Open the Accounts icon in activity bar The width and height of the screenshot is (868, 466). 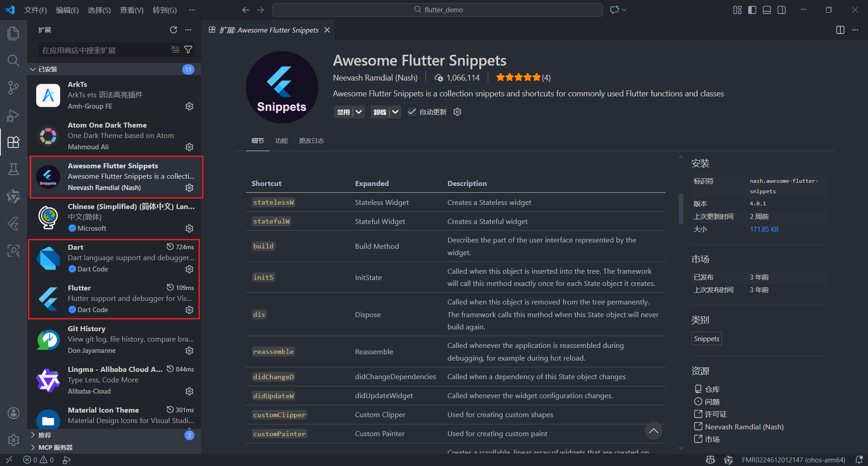[x=14, y=413]
